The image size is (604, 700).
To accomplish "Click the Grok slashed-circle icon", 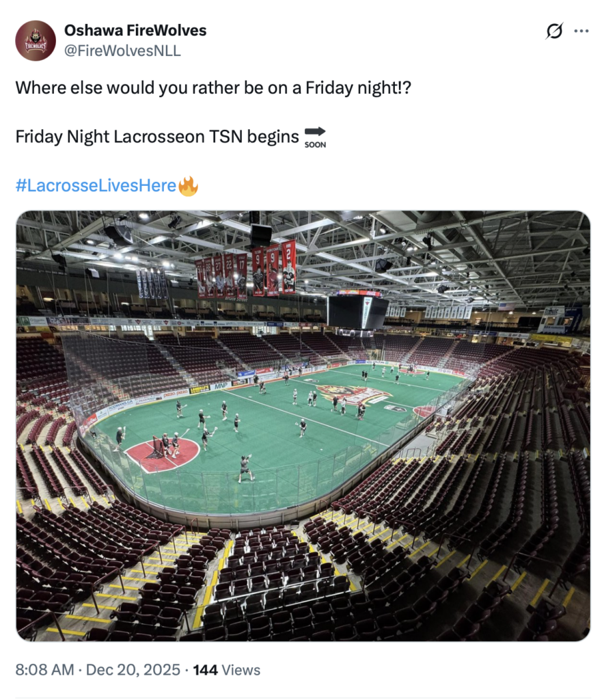I will 555,31.
